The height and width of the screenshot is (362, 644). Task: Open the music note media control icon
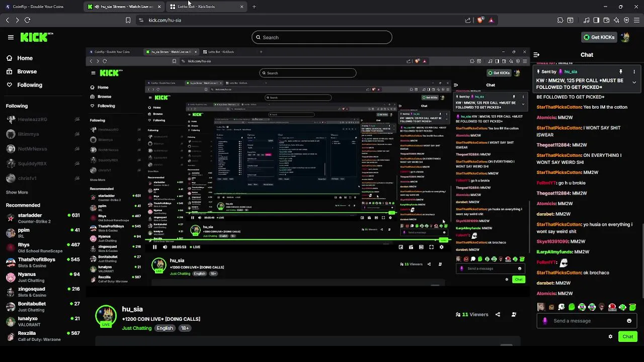click(x=587, y=20)
